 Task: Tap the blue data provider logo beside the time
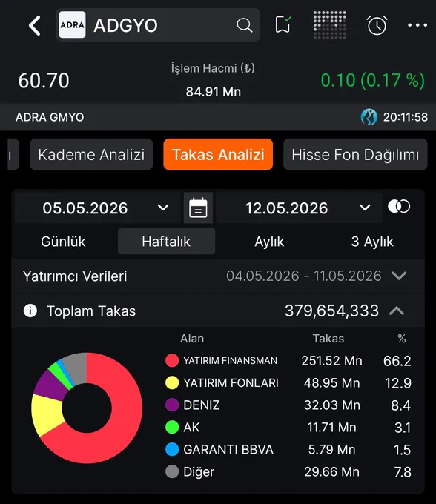(x=369, y=116)
